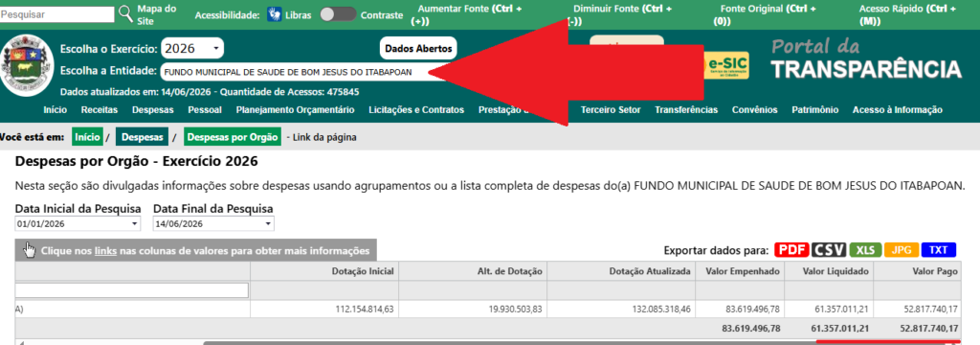The height and width of the screenshot is (345, 980).
Task: Open Data Inicial da Pesquisa dropdown
Action: (x=78, y=224)
